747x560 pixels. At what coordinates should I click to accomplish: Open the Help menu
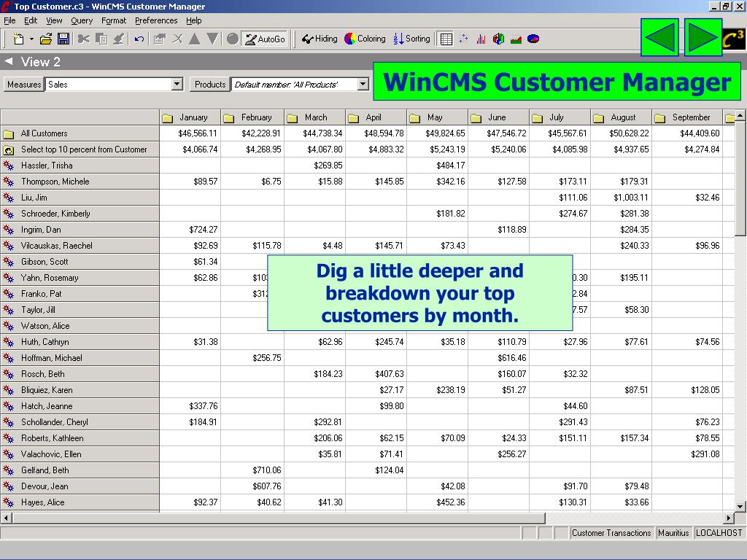tap(194, 20)
